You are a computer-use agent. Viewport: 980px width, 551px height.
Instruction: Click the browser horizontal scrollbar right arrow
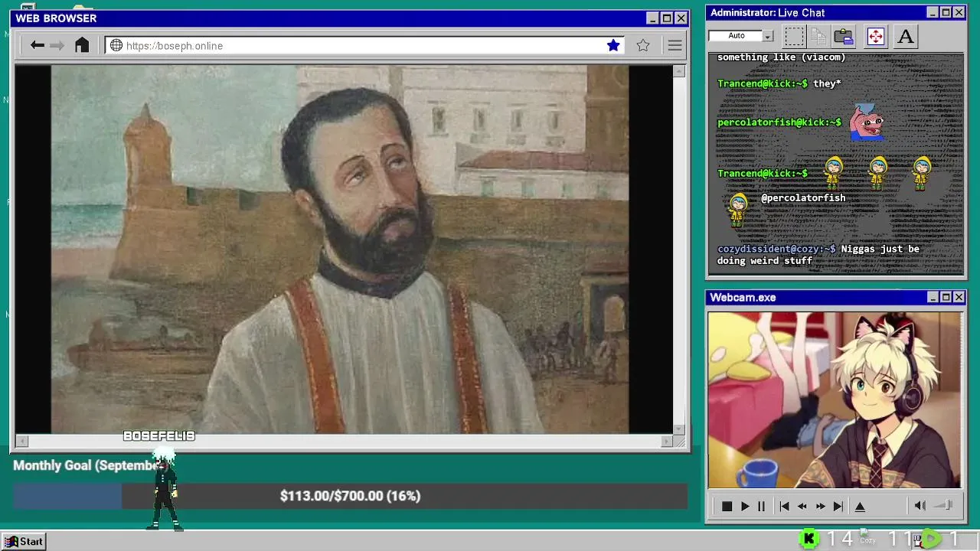tap(667, 441)
